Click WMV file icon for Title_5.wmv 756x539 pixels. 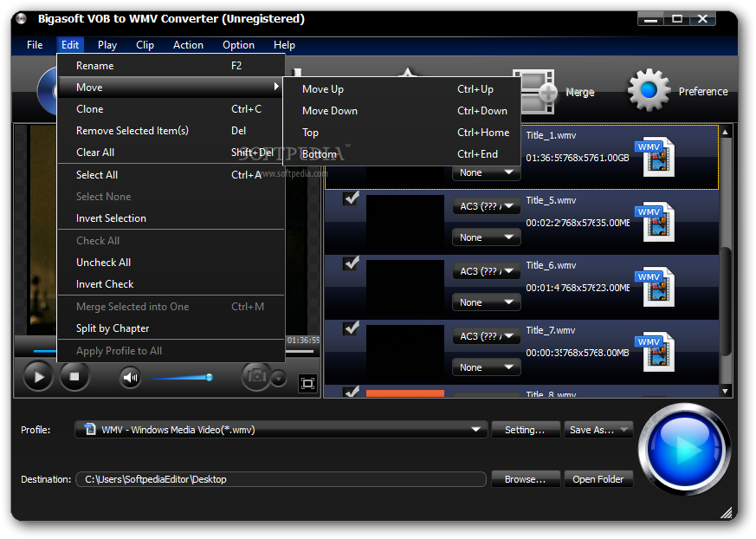(x=656, y=222)
